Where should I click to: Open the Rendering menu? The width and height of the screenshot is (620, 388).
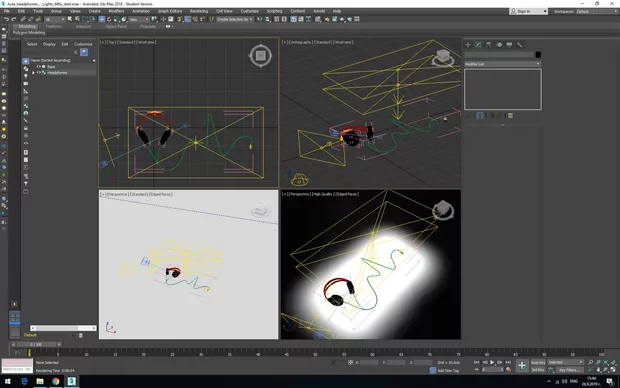198,11
